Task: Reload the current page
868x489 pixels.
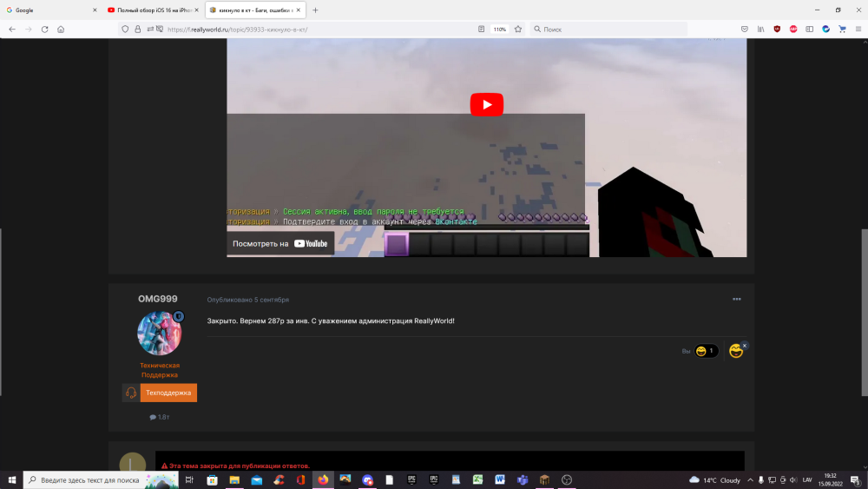Action: 44,30
